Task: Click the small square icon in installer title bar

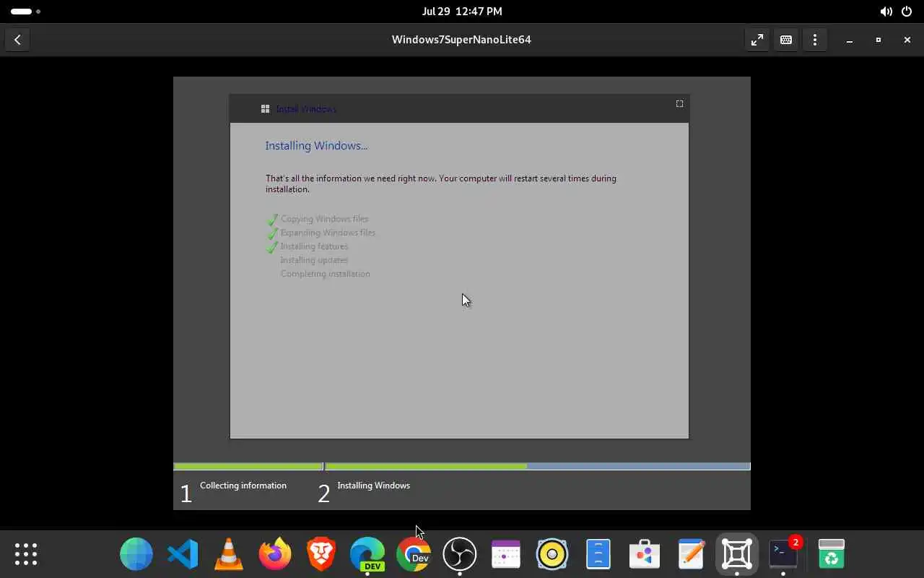Action: click(x=679, y=104)
